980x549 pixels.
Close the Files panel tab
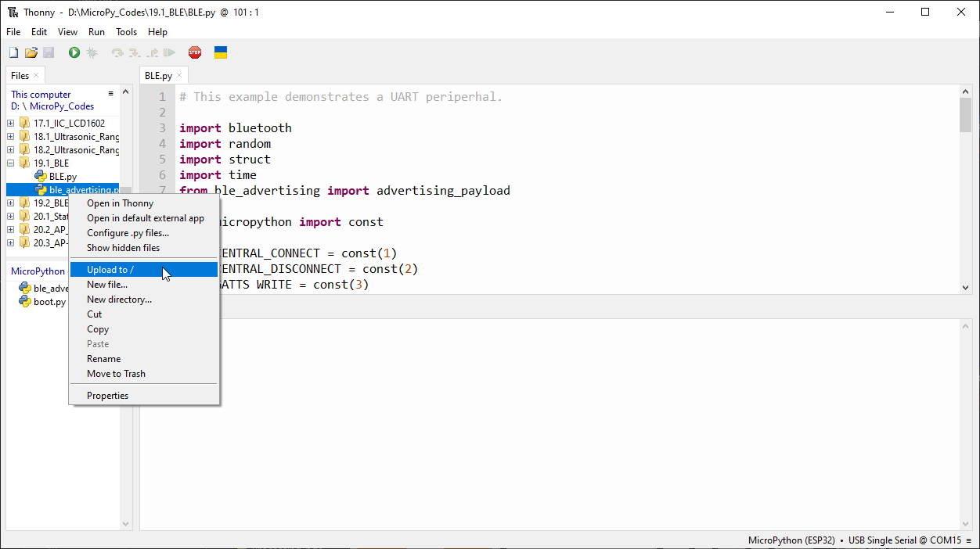[x=36, y=75]
